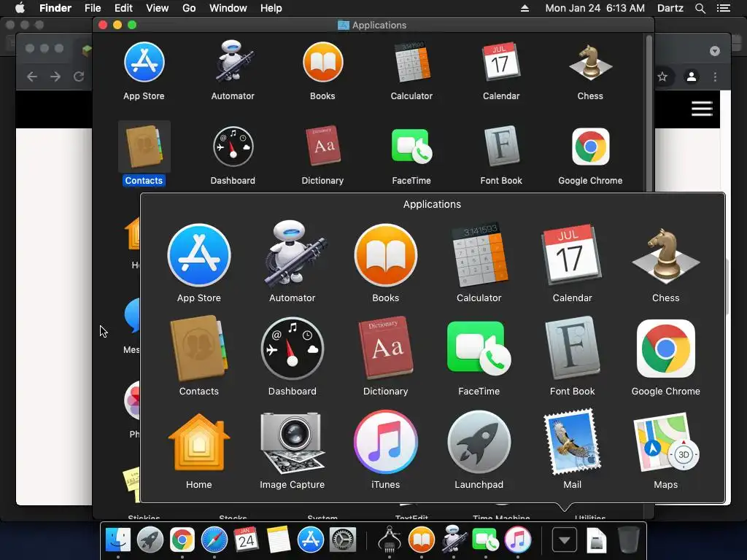
Task: Open the Apple menu
Action: coord(20,8)
